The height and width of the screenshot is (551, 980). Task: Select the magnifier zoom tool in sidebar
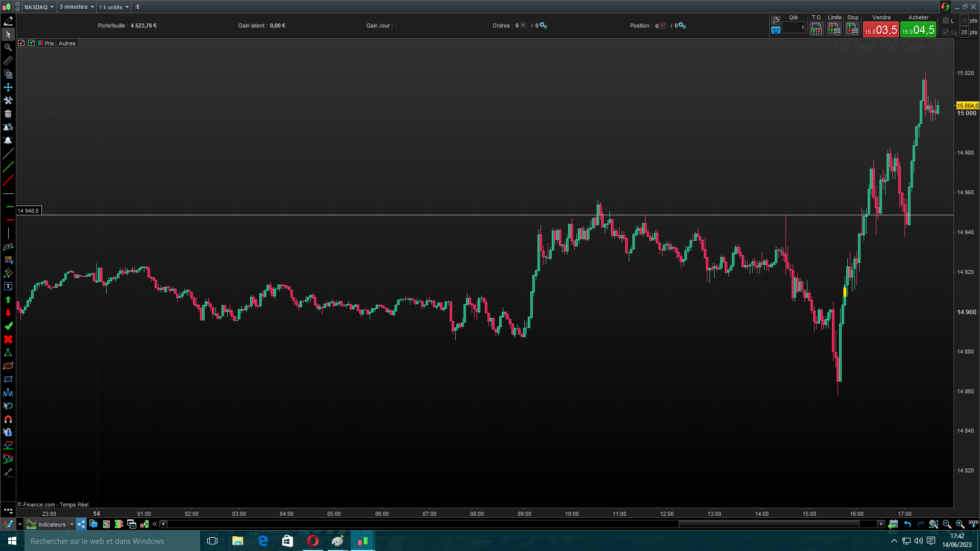(x=8, y=47)
